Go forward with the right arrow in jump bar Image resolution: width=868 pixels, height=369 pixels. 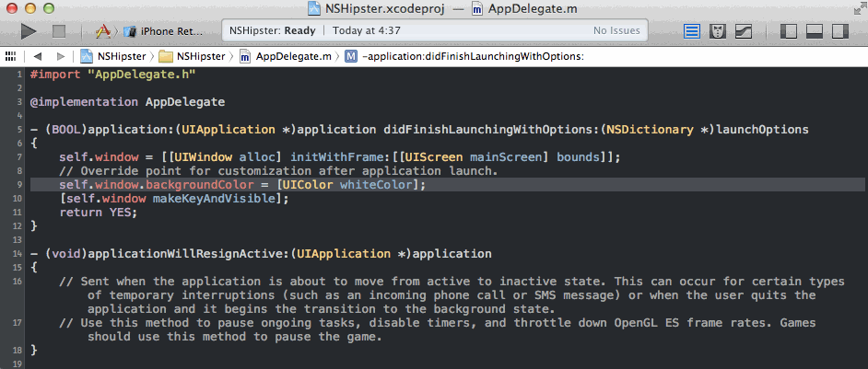click(x=60, y=56)
